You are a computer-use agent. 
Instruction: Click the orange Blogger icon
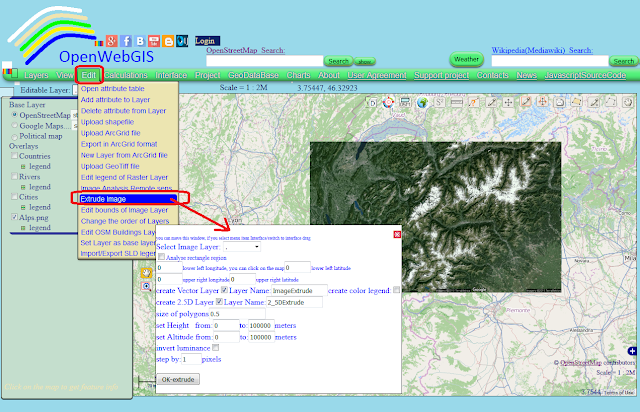tap(168, 41)
